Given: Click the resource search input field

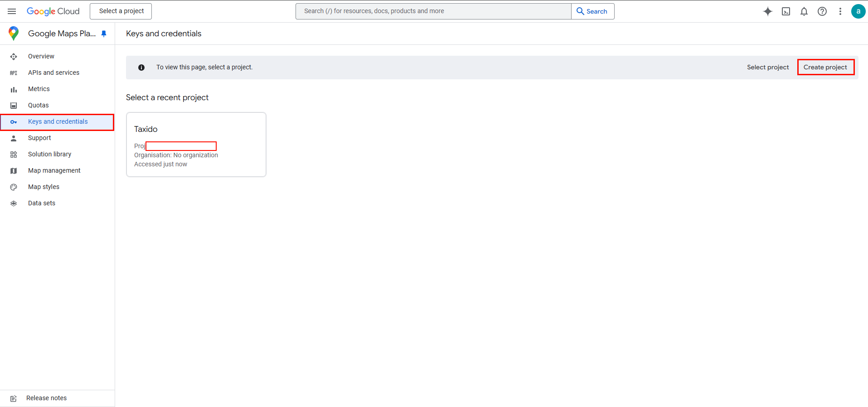Looking at the screenshot, I should click(x=433, y=11).
